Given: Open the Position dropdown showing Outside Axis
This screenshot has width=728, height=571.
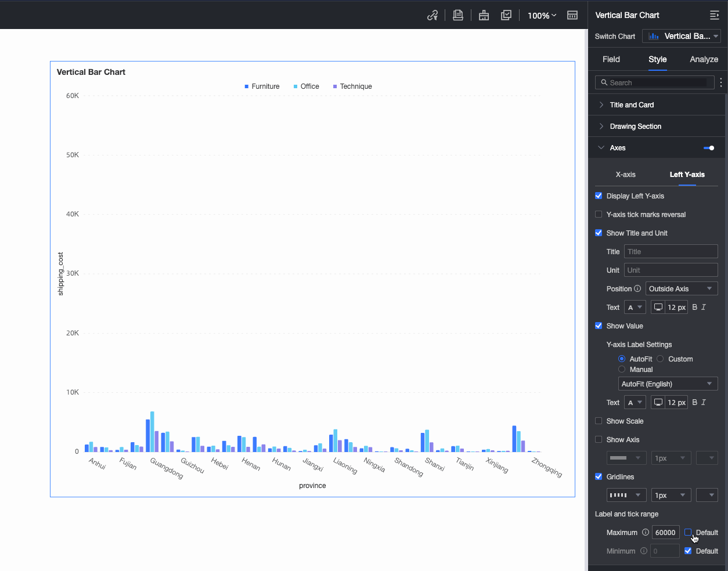Looking at the screenshot, I should click(681, 288).
